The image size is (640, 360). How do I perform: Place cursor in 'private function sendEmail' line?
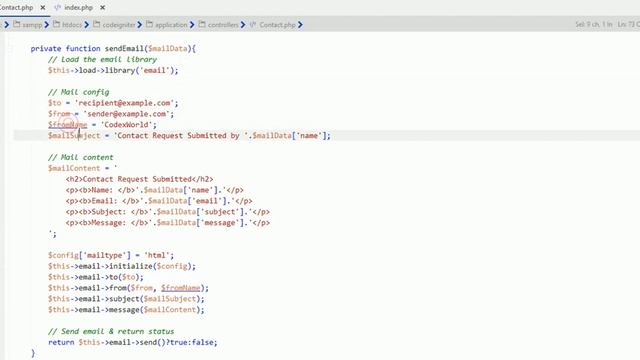113,49
